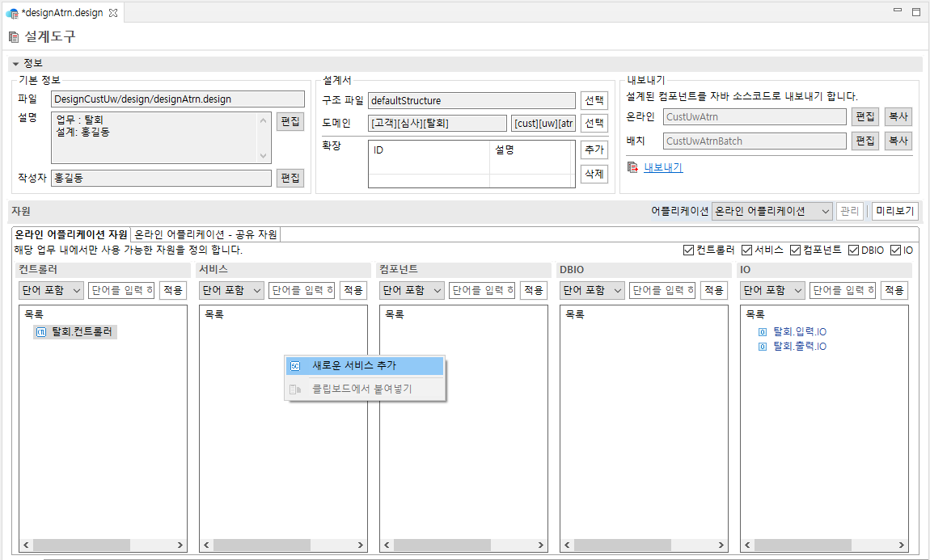Click the 설계도구 document icon in header
930x560 pixels.
point(13,36)
